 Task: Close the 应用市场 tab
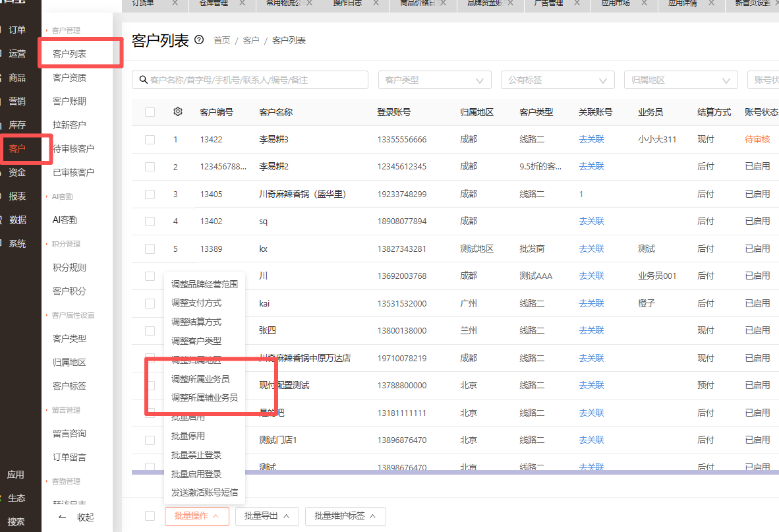(x=644, y=3)
